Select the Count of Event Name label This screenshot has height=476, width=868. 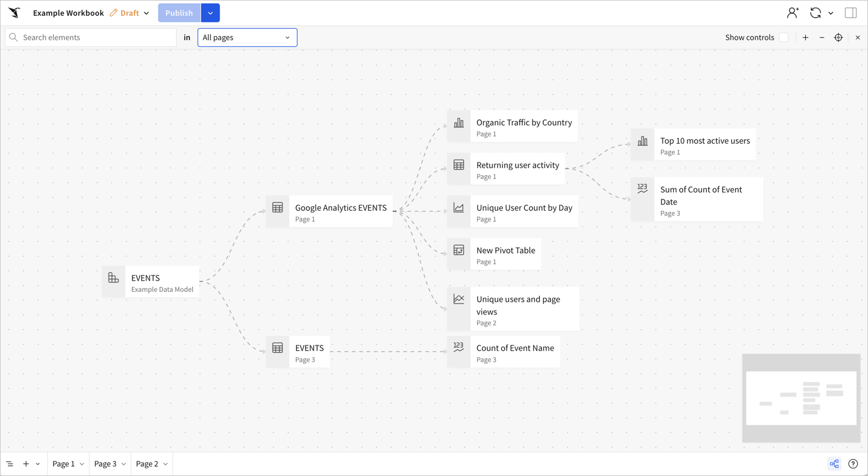(516, 348)
